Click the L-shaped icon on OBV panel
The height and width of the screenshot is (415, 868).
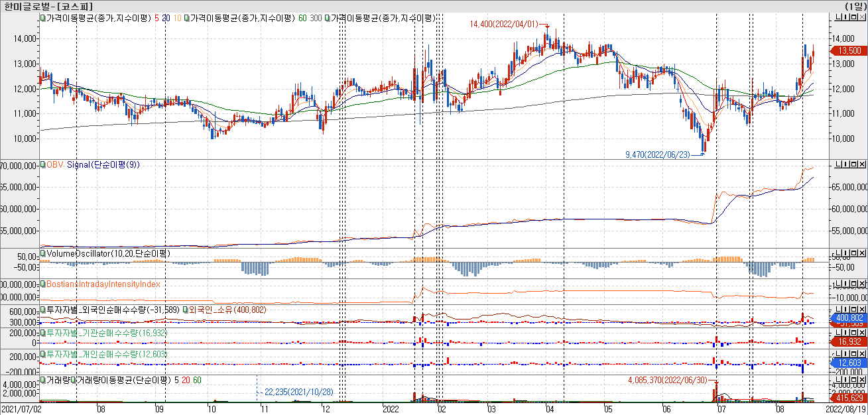(838, 164)
